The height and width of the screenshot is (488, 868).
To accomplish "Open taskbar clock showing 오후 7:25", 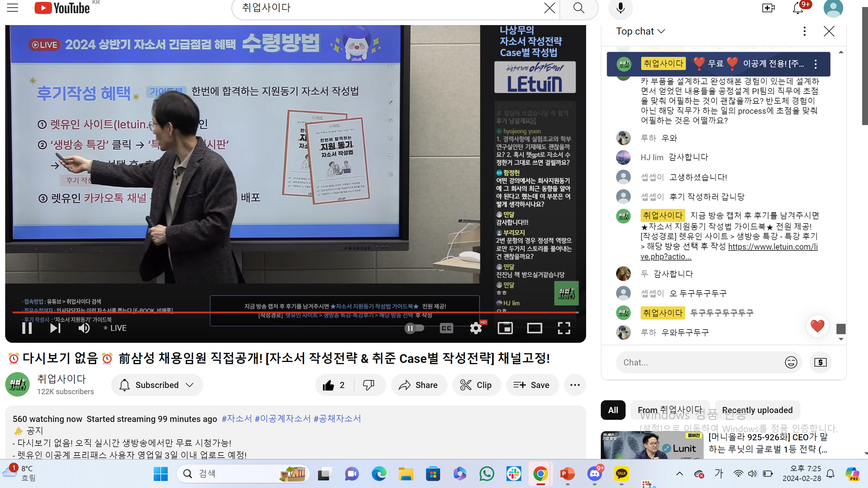I will point(802,473).
